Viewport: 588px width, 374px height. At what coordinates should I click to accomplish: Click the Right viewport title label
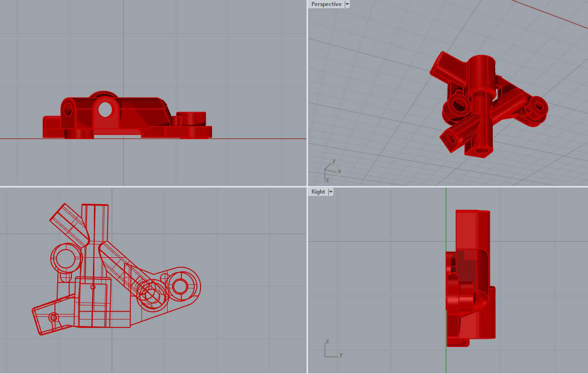318,192
